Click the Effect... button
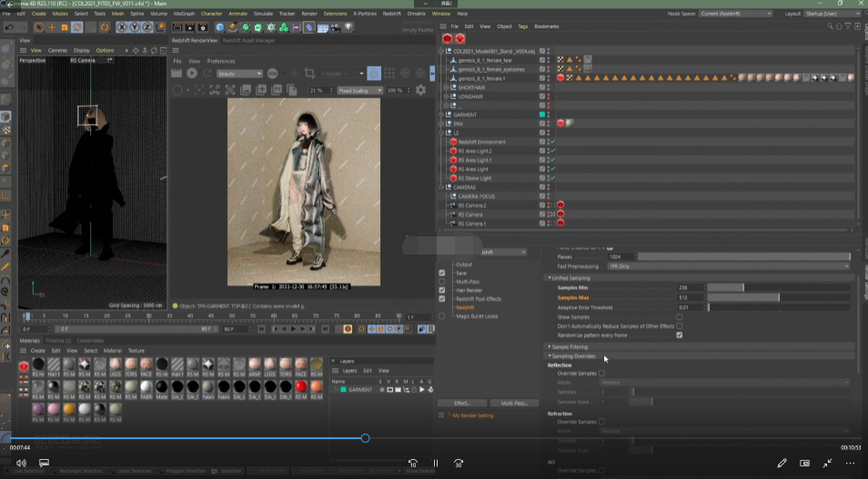The image size is (868, 479). pyautogui.click(x=462, y=403)
